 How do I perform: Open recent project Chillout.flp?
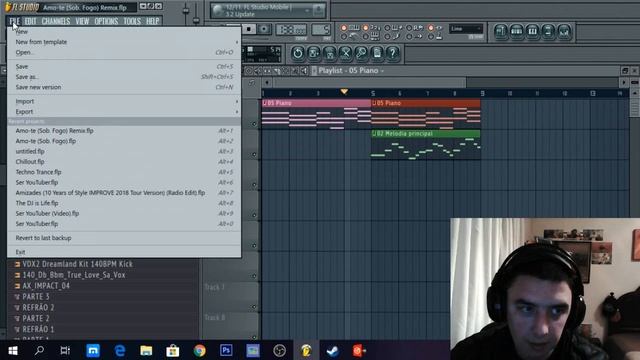(124, 162)
